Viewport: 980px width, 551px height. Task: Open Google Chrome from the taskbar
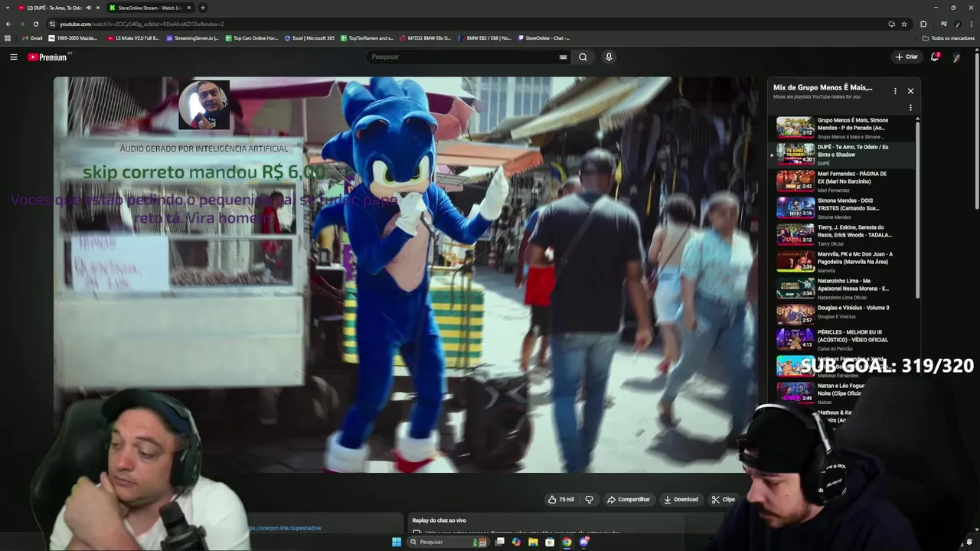coord(567,542)
